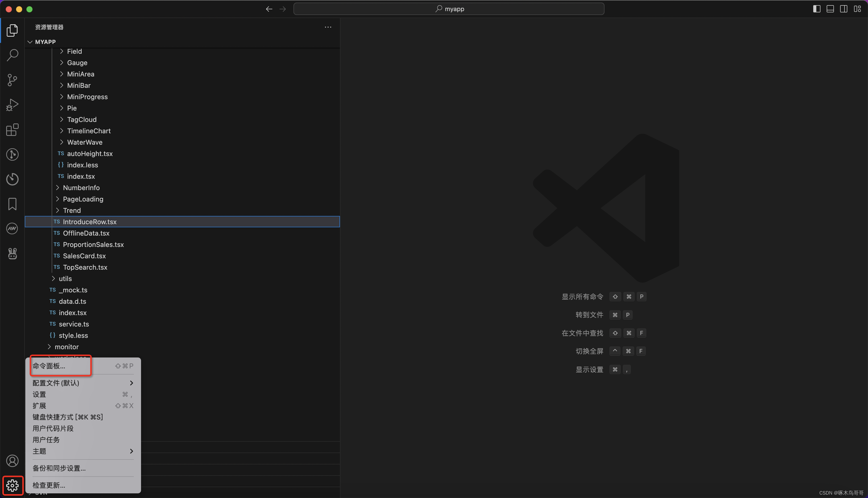This screenshot has height=498, width=868.
Task: Open autoHeight.tsx file
Action: point(182,154)
